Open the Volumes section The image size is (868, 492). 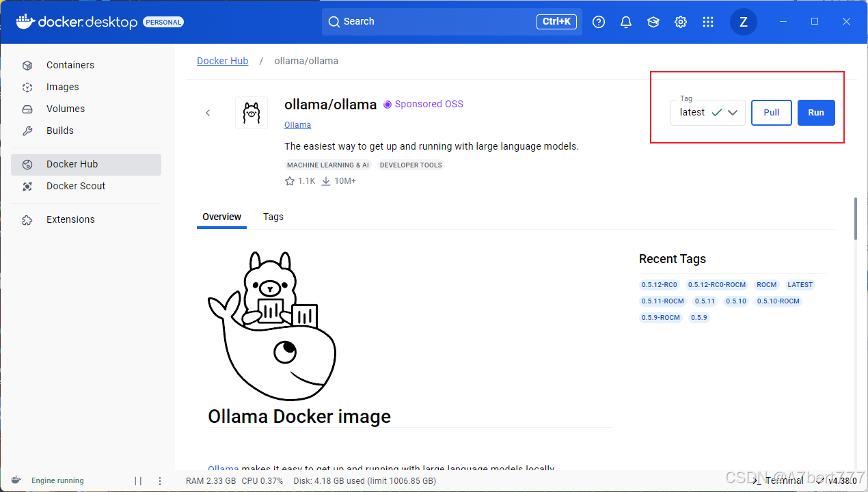86,109
